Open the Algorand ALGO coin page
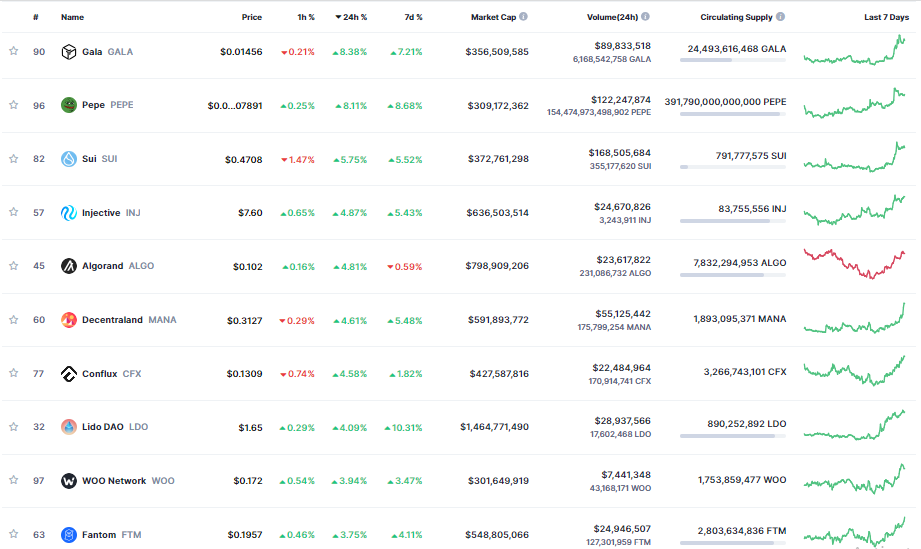The height and width of the screenshot is (549, 921). point(118,266)
